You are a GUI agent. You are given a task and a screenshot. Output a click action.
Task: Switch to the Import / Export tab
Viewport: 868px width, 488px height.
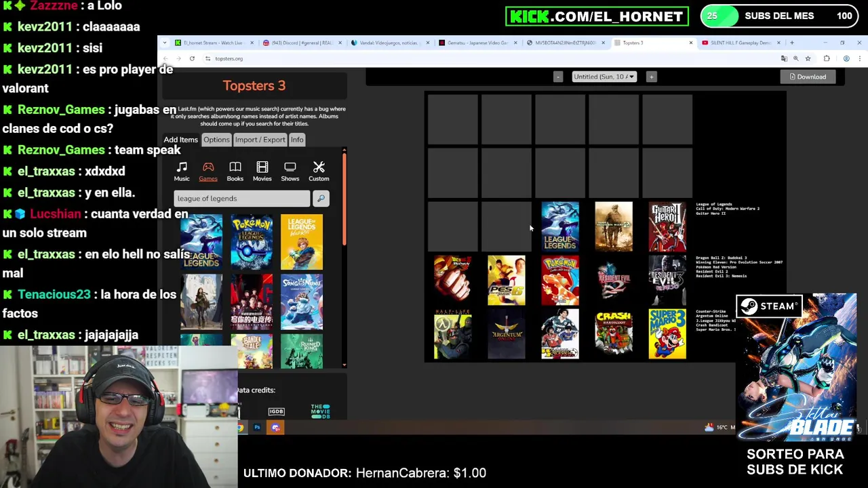(x=260, y=140)
